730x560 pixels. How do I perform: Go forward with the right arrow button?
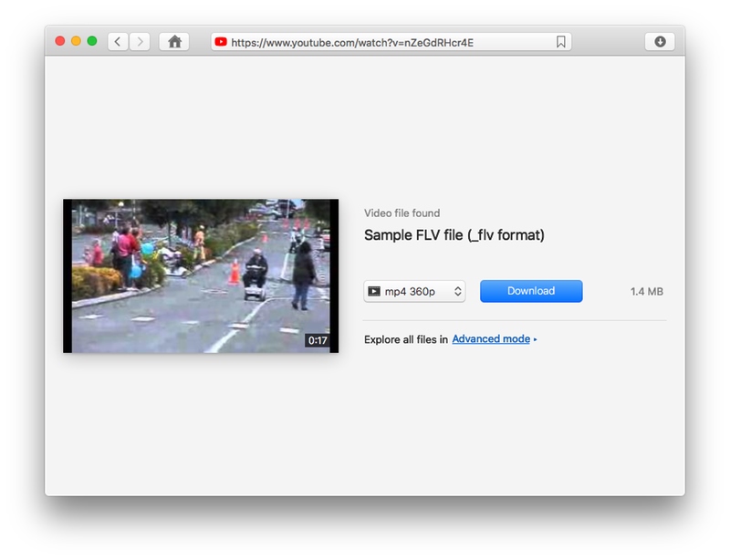(140, 42)
